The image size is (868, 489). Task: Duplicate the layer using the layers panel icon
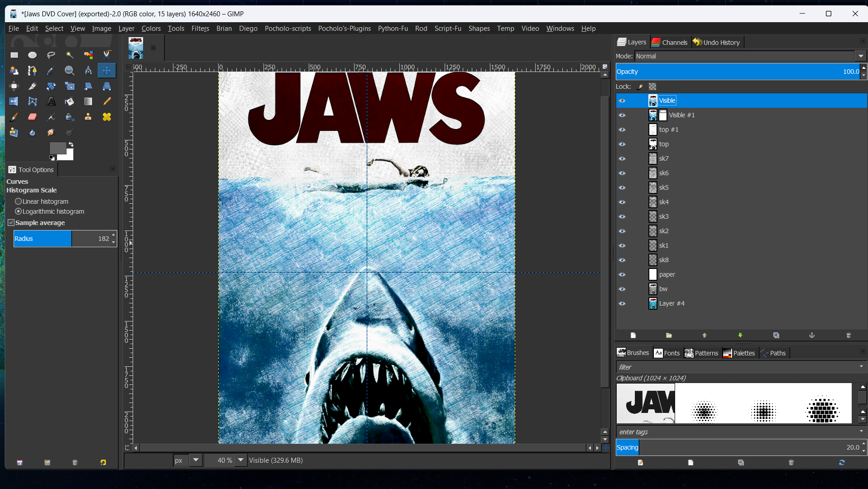coord(776,335)
